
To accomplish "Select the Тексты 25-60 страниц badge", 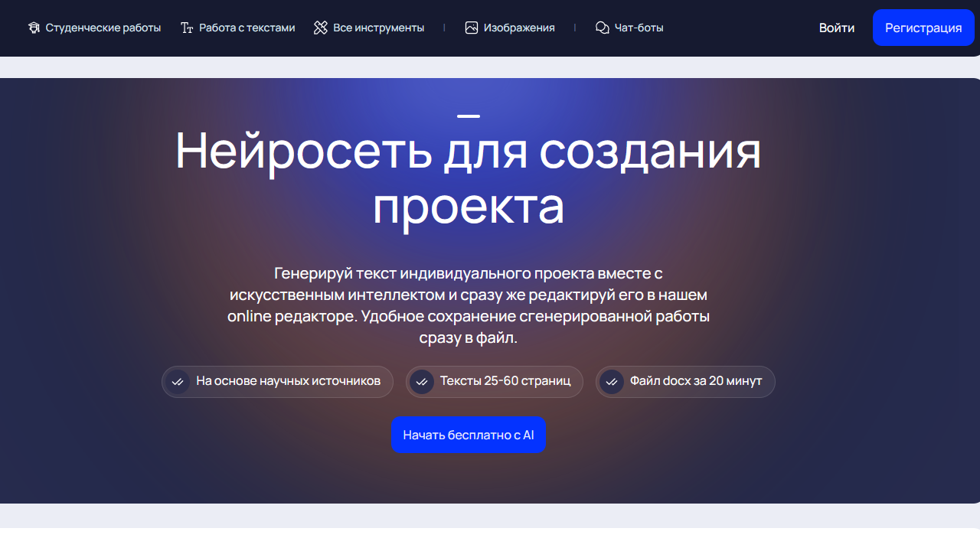I will (x=494, y=381).
